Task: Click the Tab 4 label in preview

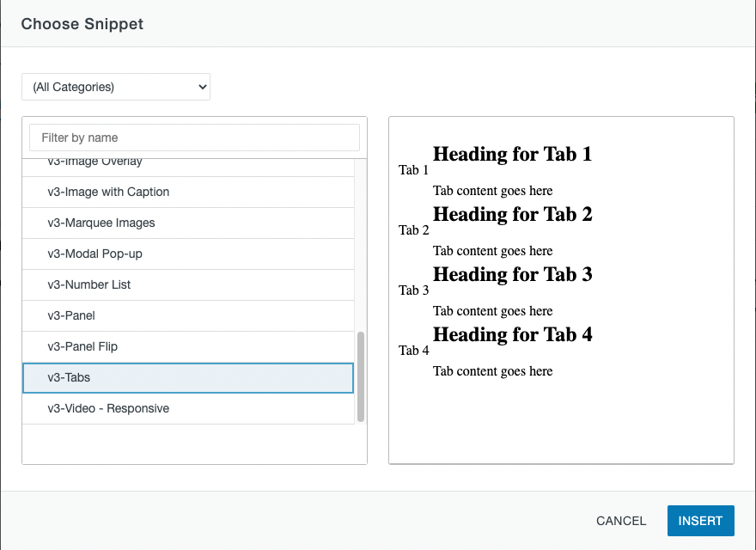Action: [414, 351]
